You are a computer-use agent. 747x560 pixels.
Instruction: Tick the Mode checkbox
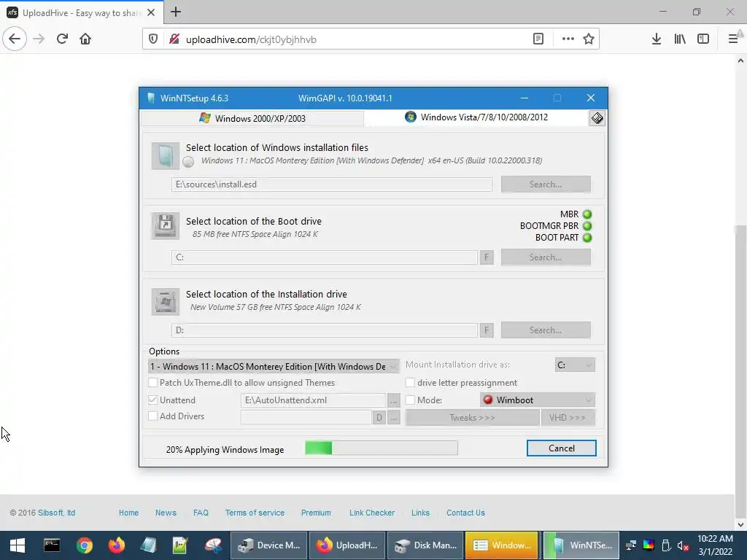(410, 400)
